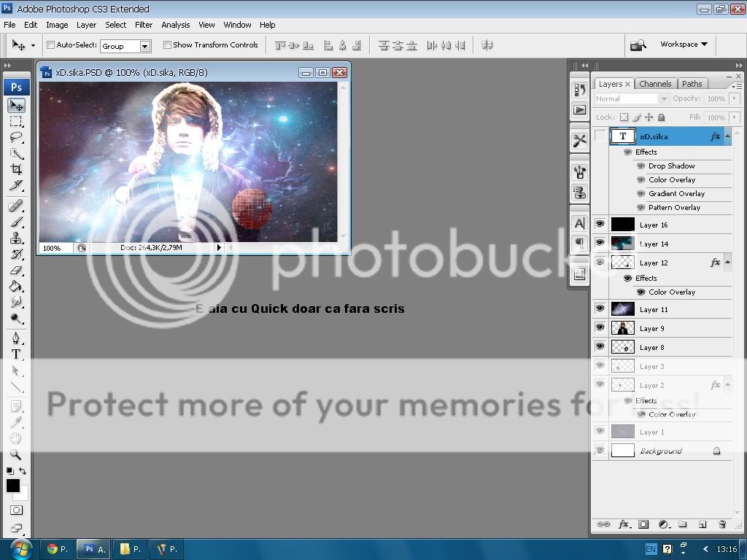Select the Paint Bucket tool

tap(16, 287)
